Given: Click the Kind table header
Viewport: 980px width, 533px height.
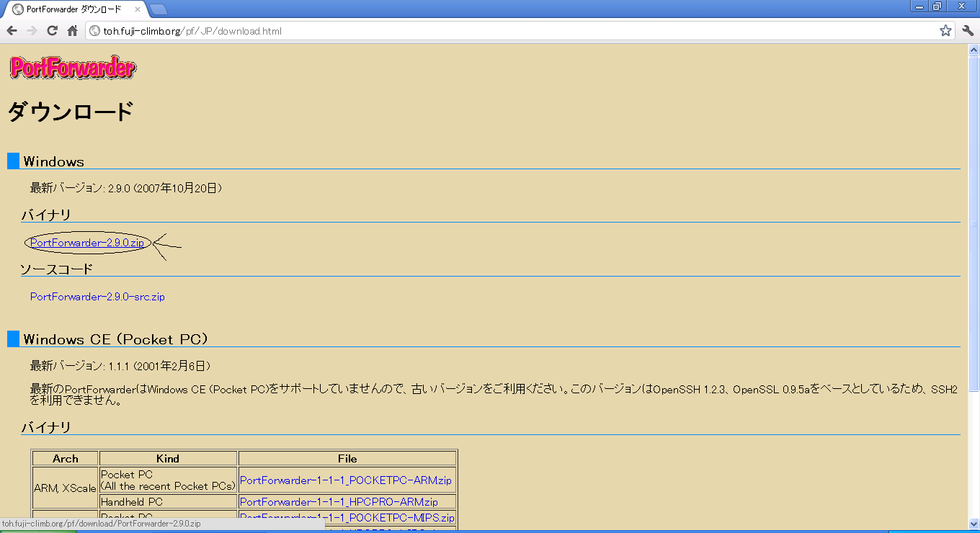Looking at the screenshot, I should click(x=168, y=458).
